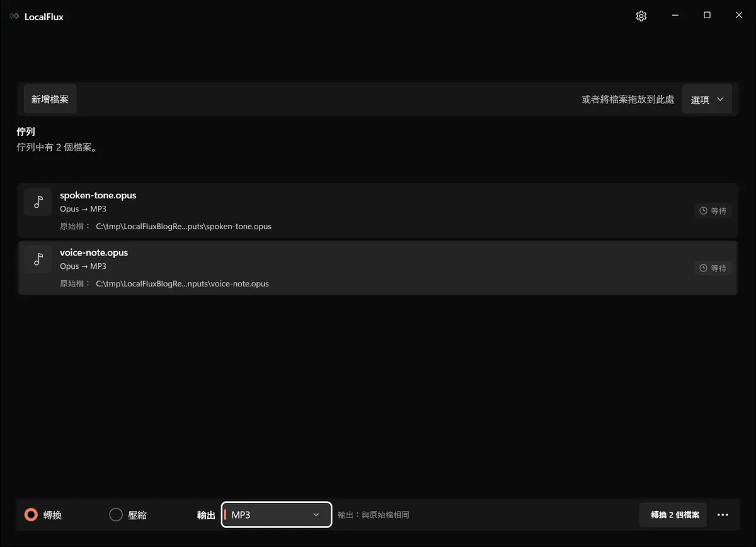Screen dimensions: 756x547
Task: Click the voice-note.opus source file path
Action: 182,283
